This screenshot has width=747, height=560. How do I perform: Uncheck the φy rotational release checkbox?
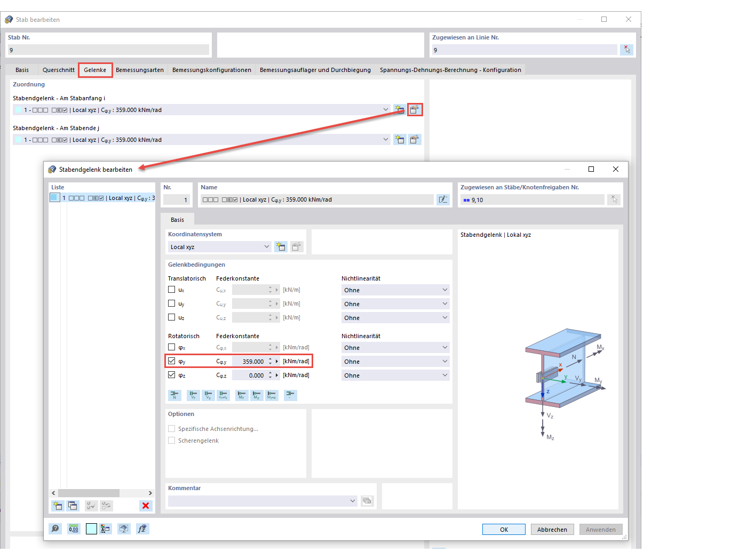[x=171, y=361]
